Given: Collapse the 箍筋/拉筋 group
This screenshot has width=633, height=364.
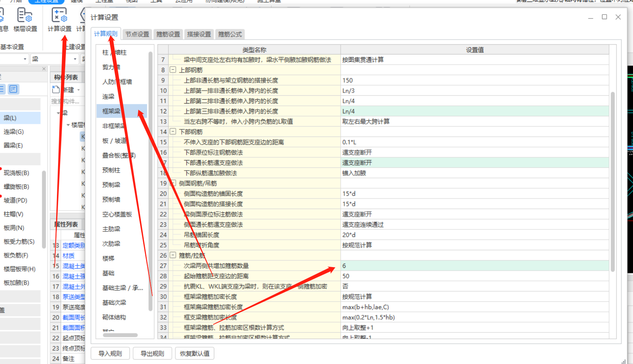Looking at the screenshot, I should pos(173,255).
